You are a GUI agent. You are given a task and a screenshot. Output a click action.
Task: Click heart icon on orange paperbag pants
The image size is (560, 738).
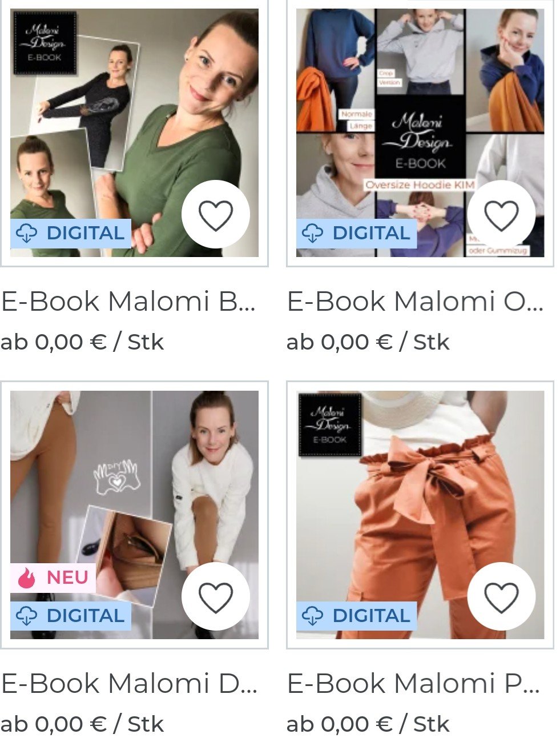501,597
